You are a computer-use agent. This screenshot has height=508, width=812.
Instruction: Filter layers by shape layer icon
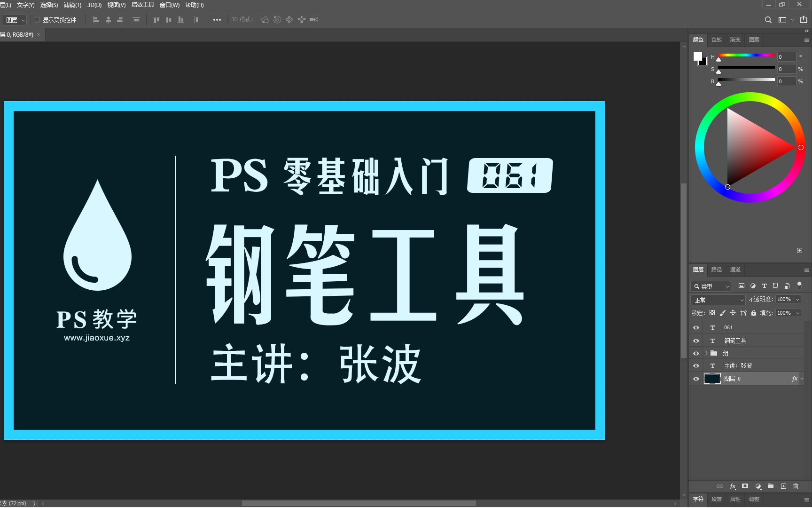click(x=775, y=286)
